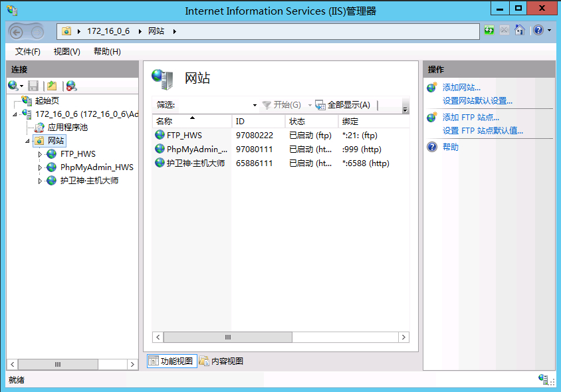The image size is (561, 392).
Task: Switch to 功能视图 tab
Action: point(171,361)
